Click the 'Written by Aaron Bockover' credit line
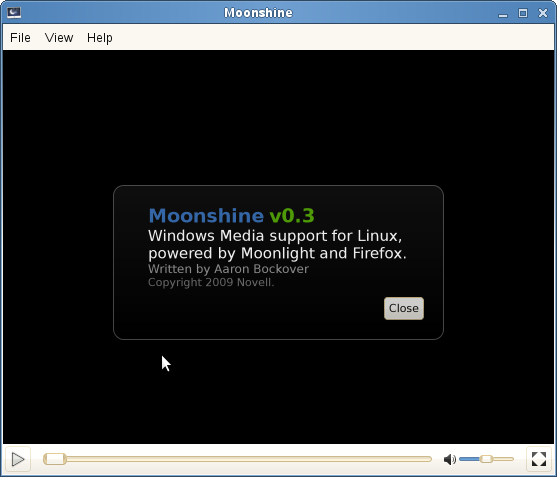557x477 pixels. 228,269
